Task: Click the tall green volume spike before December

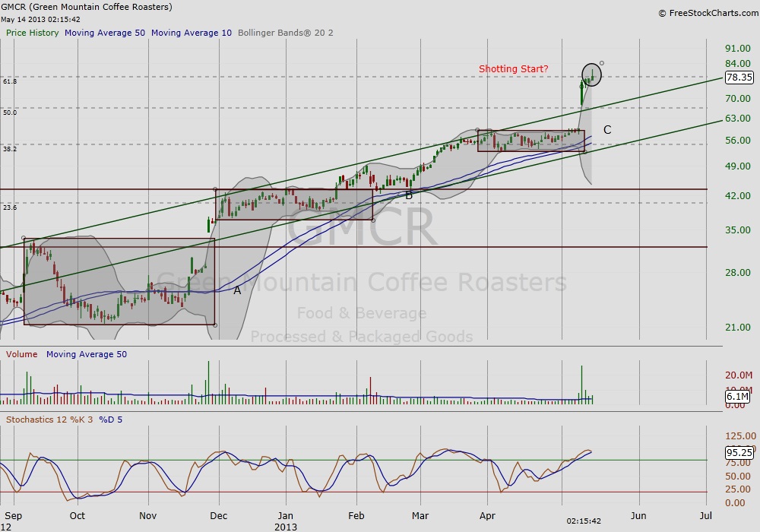Action: (209, 382)
